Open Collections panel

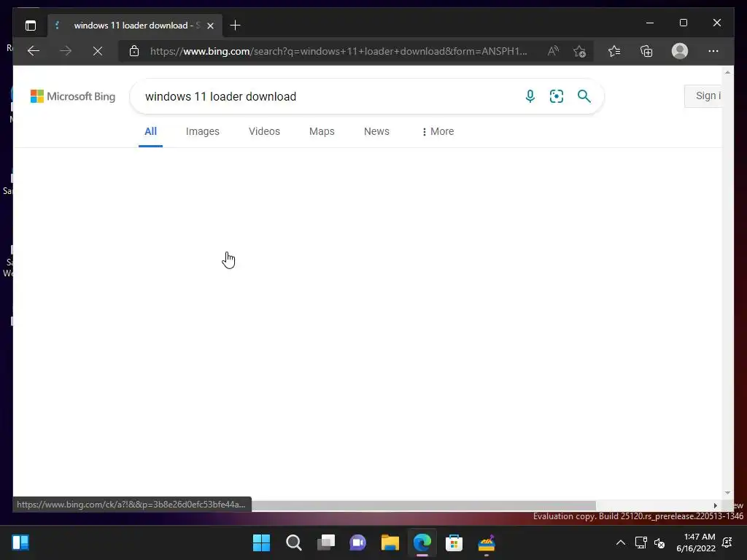(x=646, y=51)
